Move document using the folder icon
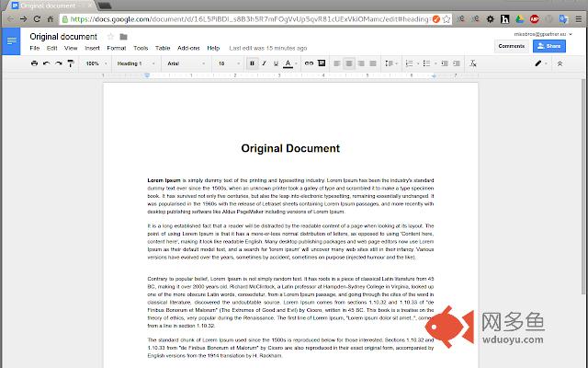Viewport: 588px width, 368px height. pyautogui.click(x=123, y=37)
